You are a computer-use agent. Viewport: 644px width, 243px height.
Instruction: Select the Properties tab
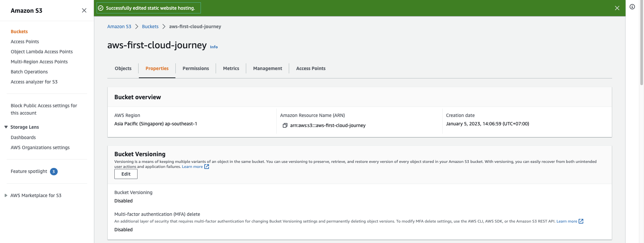tap(157, 68)
